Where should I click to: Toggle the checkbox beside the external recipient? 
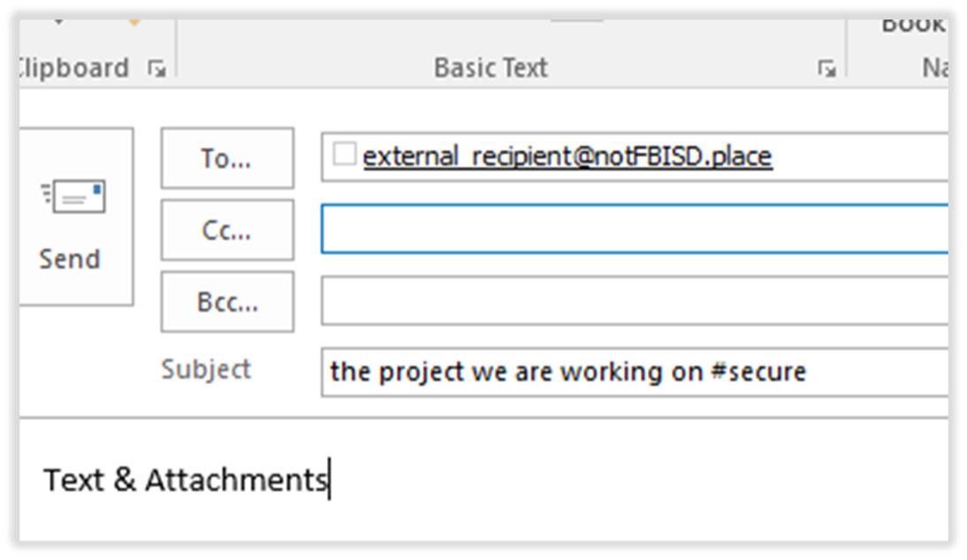point(344,155)
